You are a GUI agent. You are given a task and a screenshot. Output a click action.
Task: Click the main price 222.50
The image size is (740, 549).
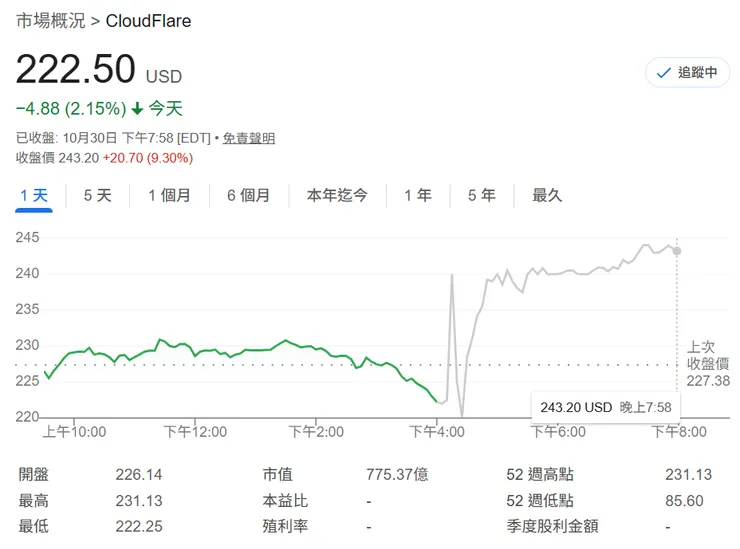point(76,69)
